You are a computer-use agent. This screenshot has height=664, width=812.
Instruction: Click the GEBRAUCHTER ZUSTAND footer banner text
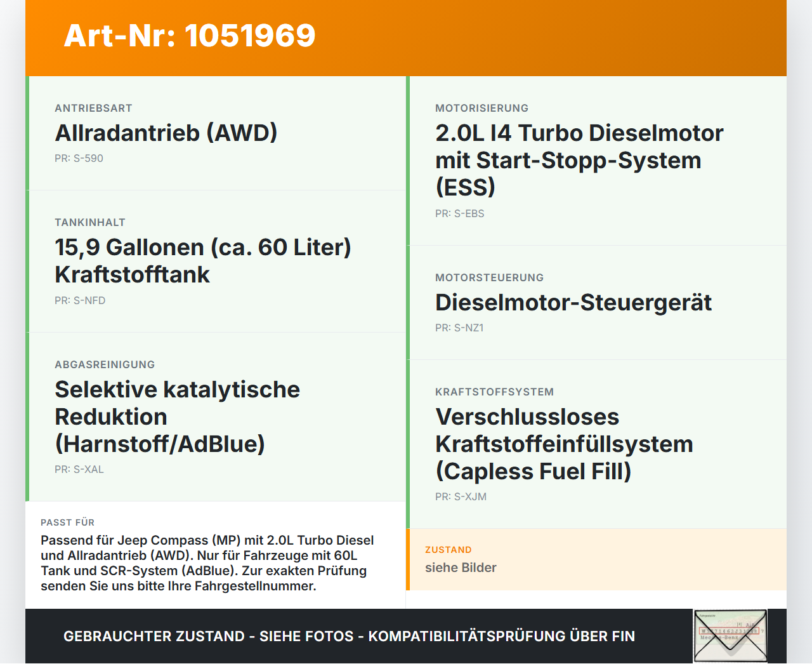point(349,636)
